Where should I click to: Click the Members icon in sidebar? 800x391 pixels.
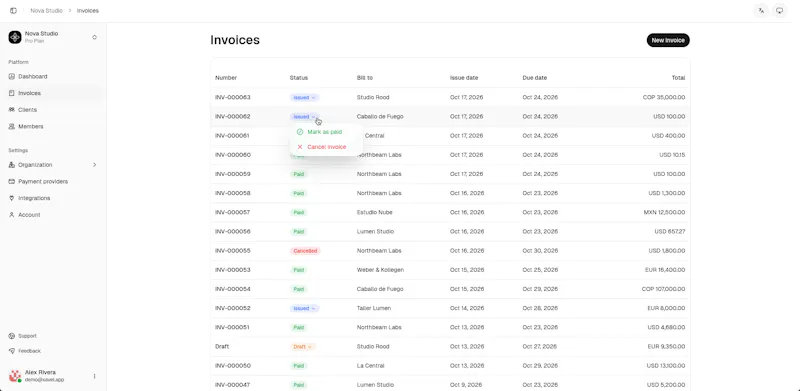[x=12, y=127]
